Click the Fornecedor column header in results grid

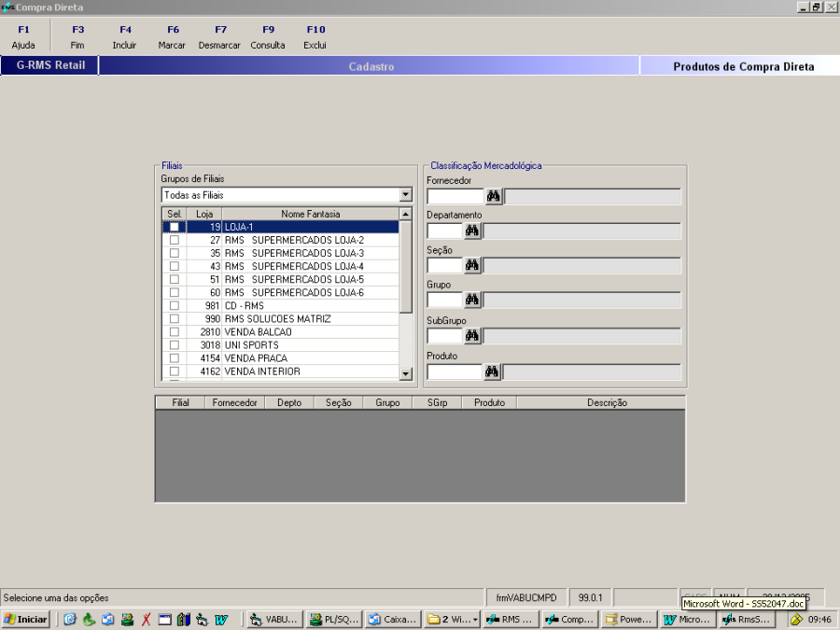tap(234, 402)
